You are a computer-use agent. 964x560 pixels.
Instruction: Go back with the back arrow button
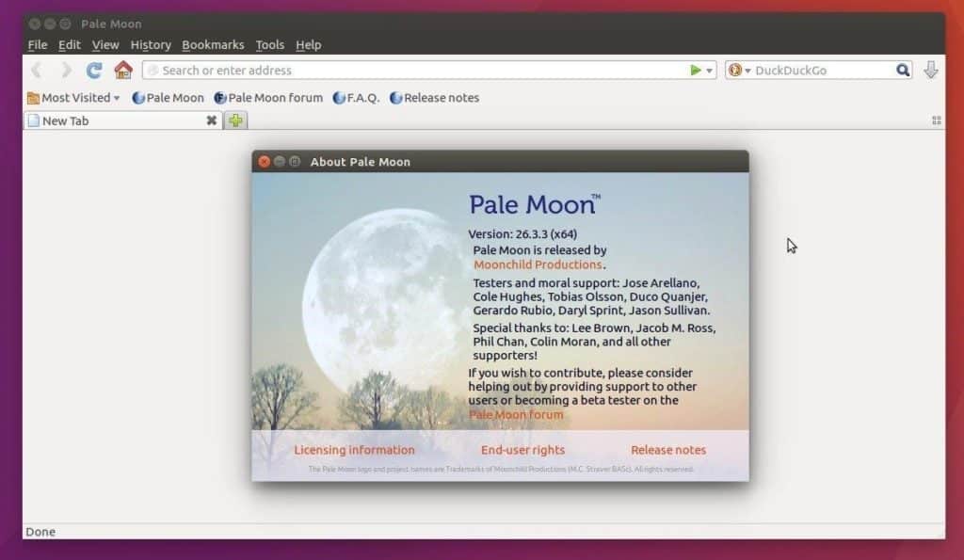tap(37, 70)
